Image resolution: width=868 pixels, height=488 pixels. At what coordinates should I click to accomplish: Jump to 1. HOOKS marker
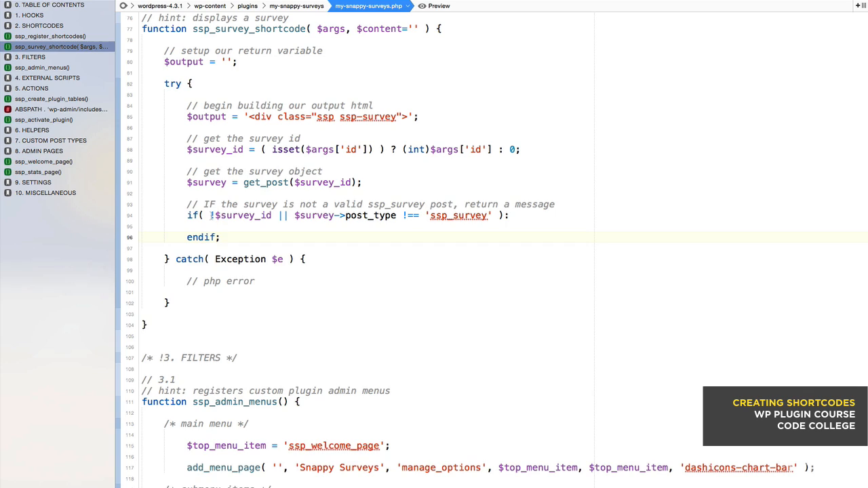point(29,15)
